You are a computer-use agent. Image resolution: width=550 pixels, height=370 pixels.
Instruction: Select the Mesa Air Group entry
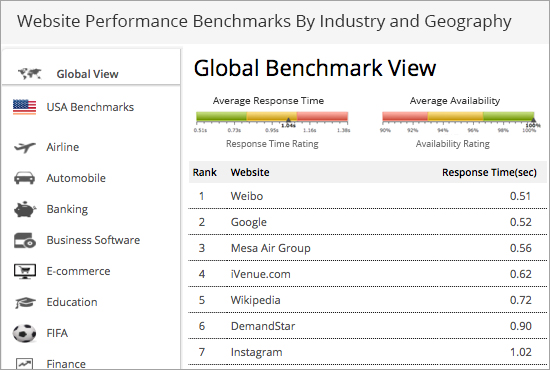[x=270, y=248]
